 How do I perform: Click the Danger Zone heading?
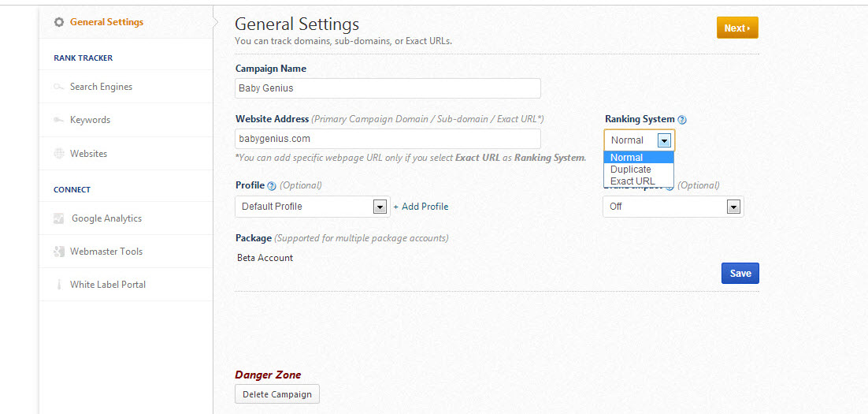pyautogui.click(x=268, y=375)
